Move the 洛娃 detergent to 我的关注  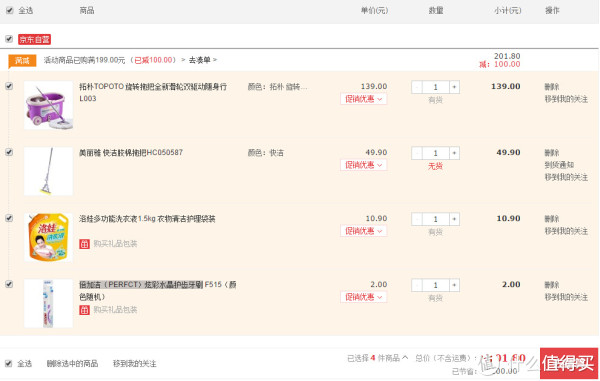pos(566,231)
